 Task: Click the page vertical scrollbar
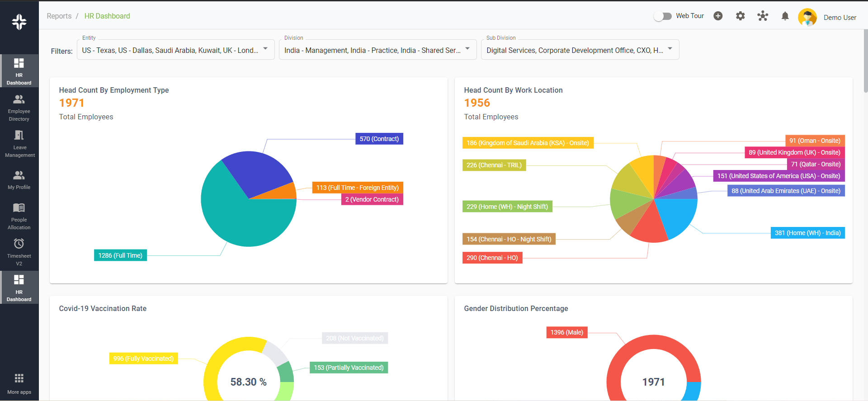click(865, 61)
